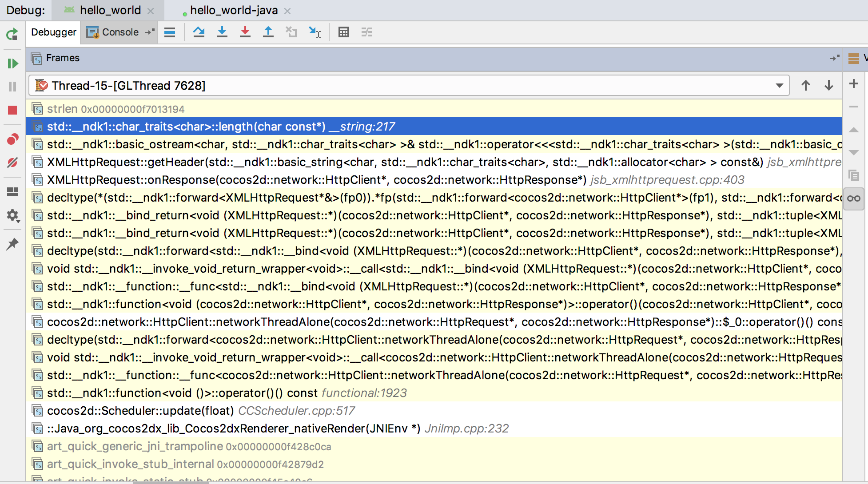Click Step Out icon
This screenshot has width=868, height=484.
click(268, 32)
